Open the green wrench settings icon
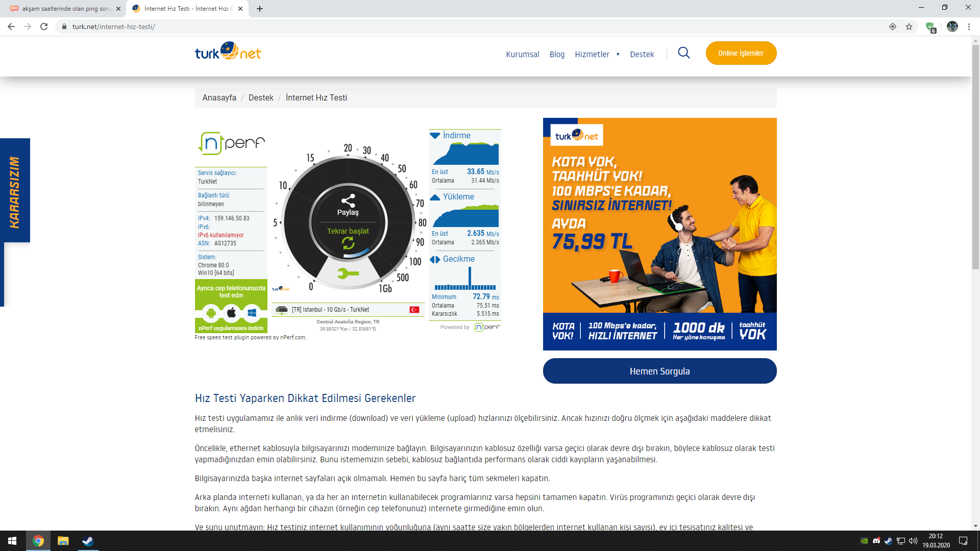The image size is (980, 551). pyautogui.click(x=348, y=274)
